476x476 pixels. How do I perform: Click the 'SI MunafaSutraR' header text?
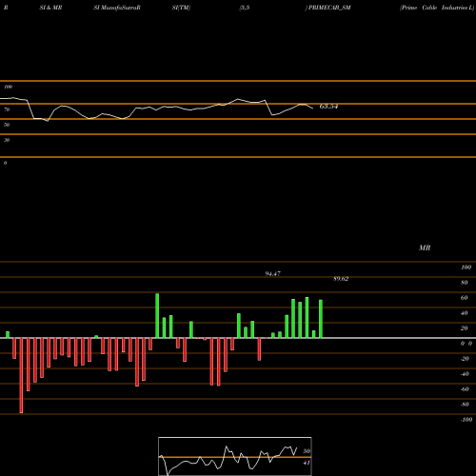click(117, 8)
